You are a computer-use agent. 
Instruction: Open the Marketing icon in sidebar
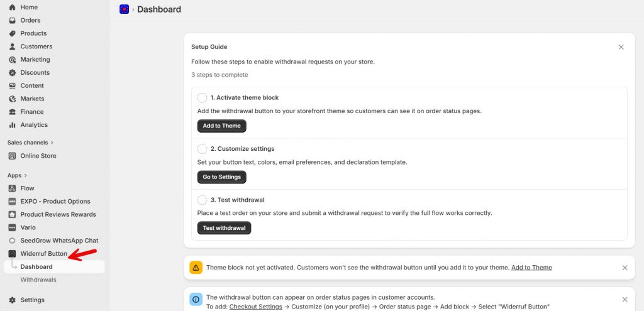tap(12, 60)
